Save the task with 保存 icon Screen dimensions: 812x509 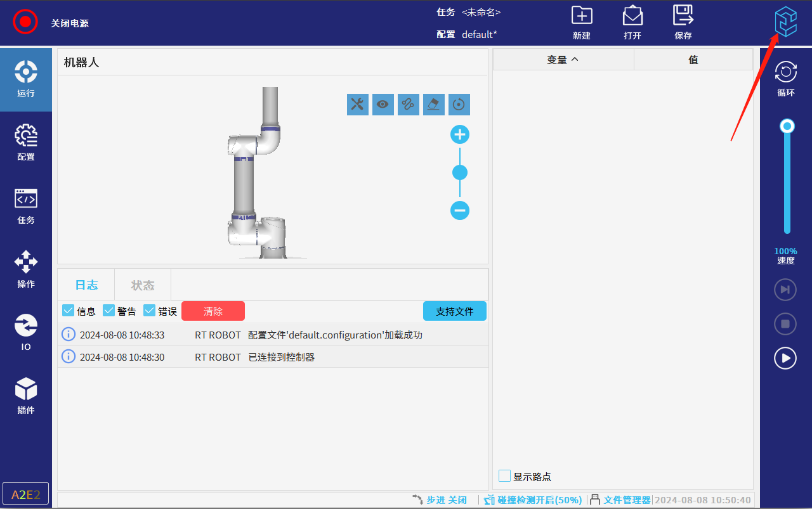pos(683,16)
